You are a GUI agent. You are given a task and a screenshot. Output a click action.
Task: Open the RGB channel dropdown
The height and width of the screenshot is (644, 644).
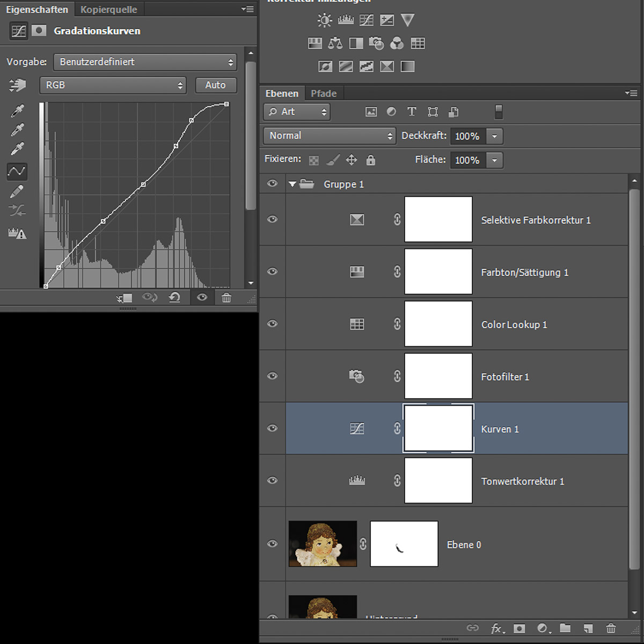[x=113, y=85]
